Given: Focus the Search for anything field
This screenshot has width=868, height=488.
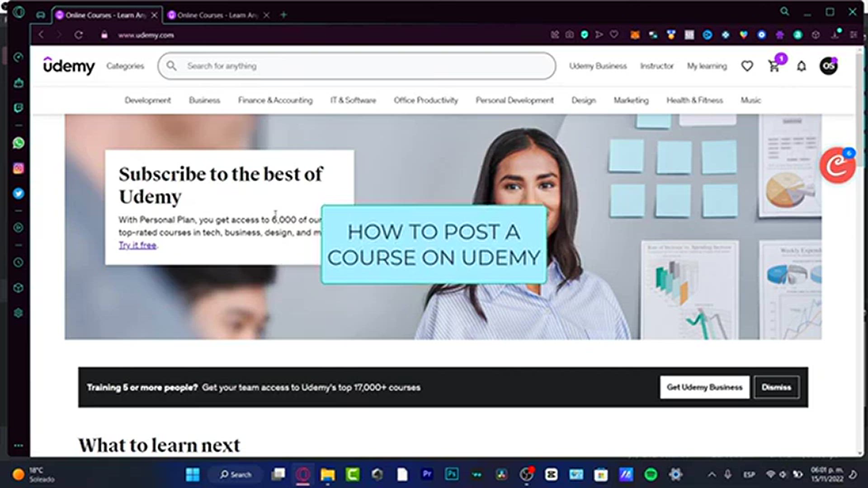Looking at the screenshot, I should tap(357, 66).
